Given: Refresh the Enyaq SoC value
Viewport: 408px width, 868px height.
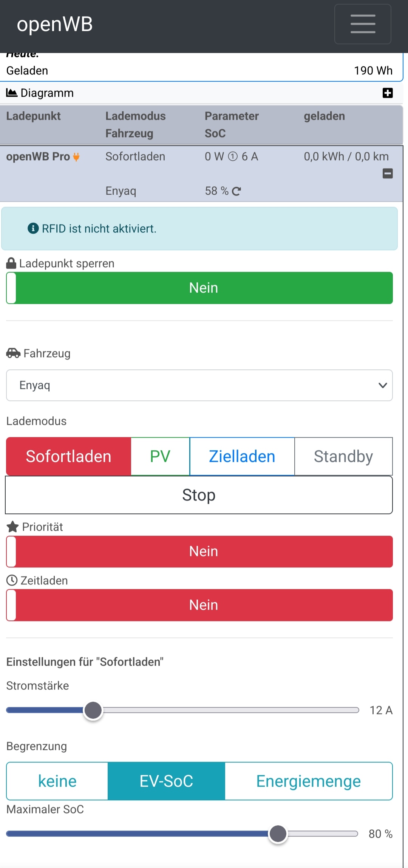Looking at the screenshot, I should 236,191.
